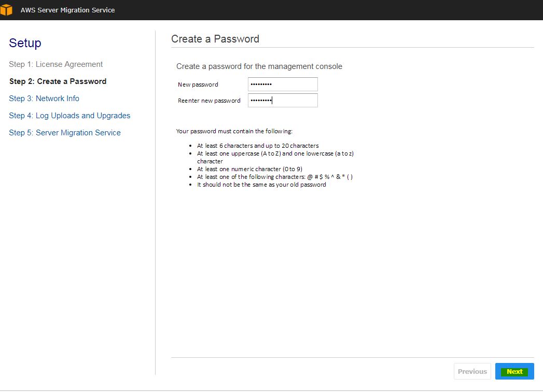This screenshot has width=543, height=392.
Task: Select the Setup heading in sidebar
Action: [25, 43]
